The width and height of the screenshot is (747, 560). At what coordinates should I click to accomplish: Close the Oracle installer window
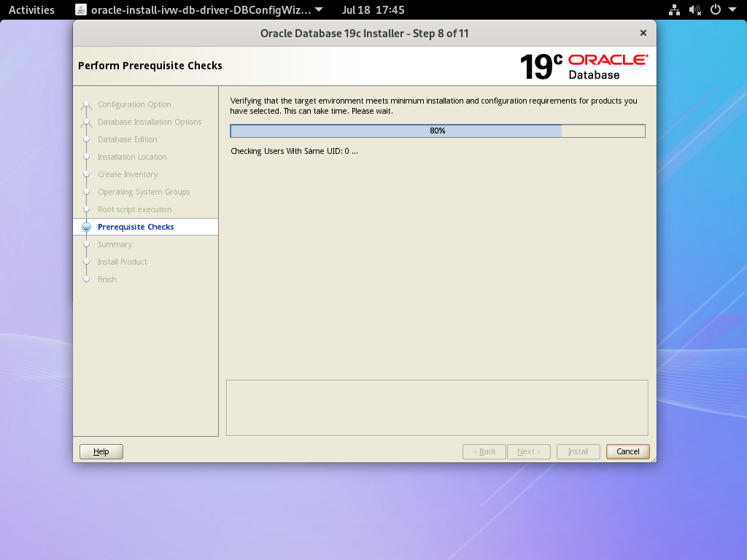click(643, 33)
